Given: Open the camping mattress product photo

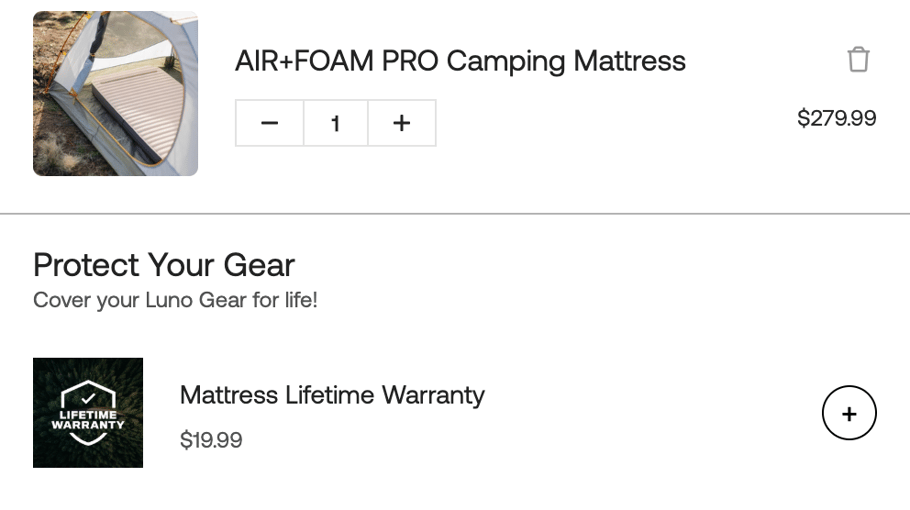Looking at the screenshot, I should [x=115, y=93].
